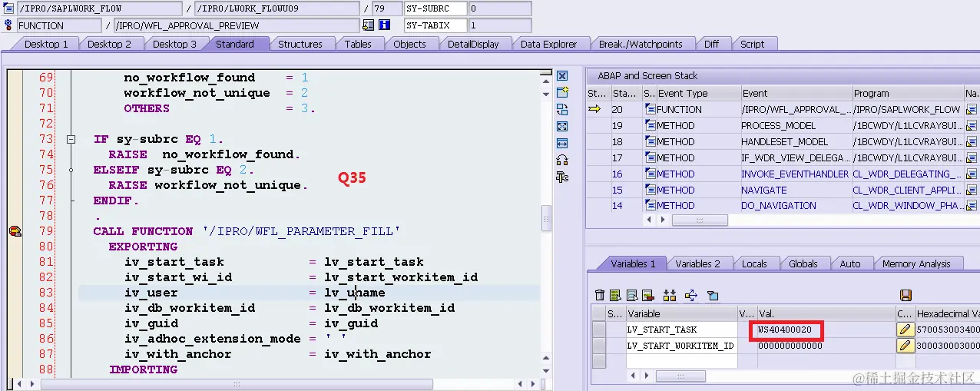Screen dimensions: 980x391
Task: Switch to Globals tab
Action: coord(803,263)
